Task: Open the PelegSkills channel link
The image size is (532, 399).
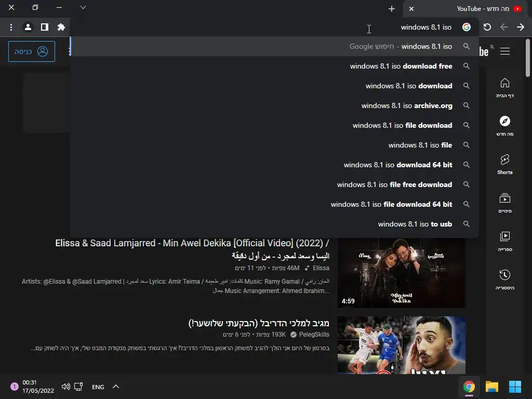Action: point(314,335)
